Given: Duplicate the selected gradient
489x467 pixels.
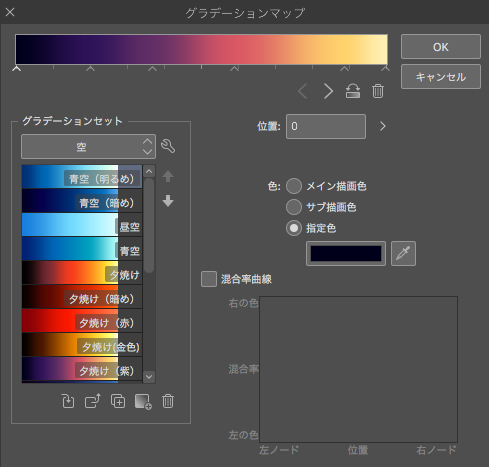Looking at the screenshot, I should click(118, 401).
